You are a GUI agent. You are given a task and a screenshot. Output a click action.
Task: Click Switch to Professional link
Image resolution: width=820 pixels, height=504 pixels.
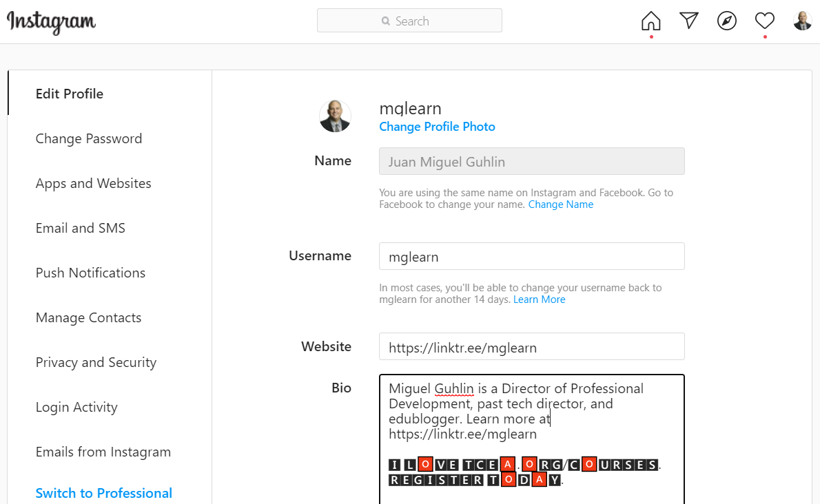(x=103, y=493)
